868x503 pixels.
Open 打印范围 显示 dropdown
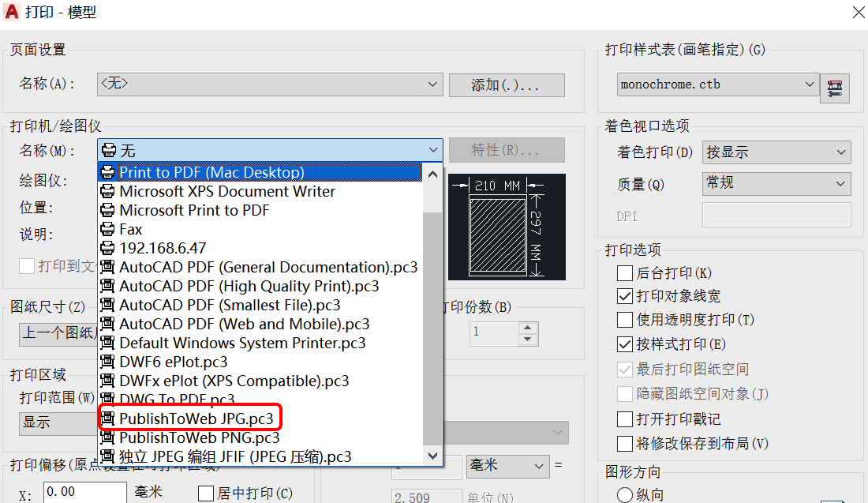click(x=58, y=423)
